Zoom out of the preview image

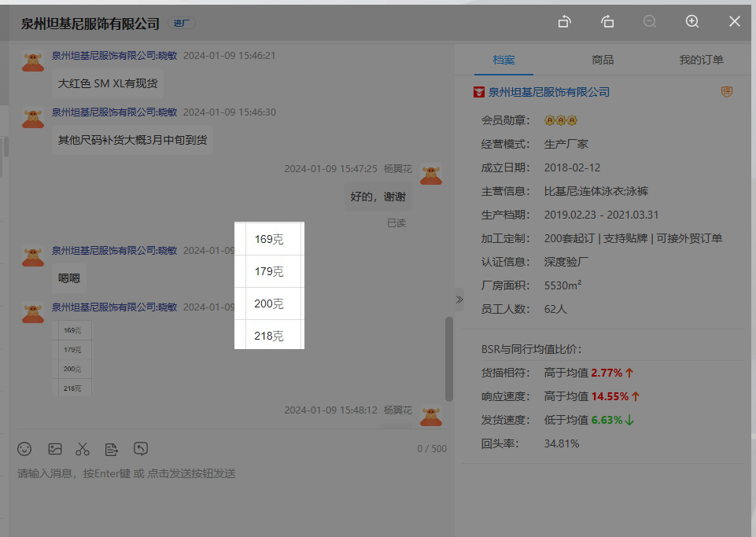tap(650, 22)
